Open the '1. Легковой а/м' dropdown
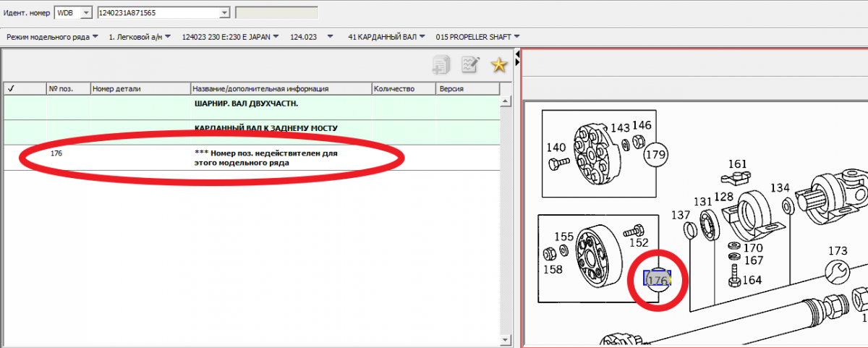868x348 pixels. pyautogui.click(x=141, y=36)
